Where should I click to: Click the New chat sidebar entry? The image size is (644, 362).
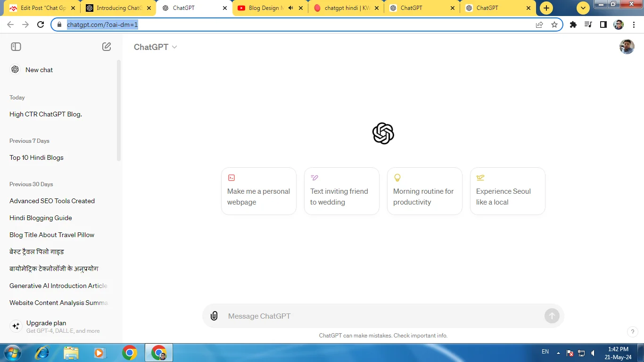[x=60, y=70]
